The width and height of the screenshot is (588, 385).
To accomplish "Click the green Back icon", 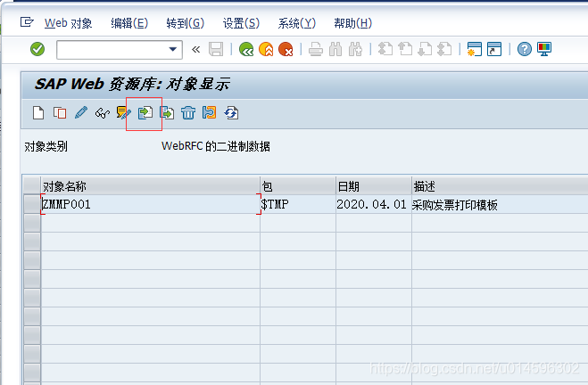I will pyautogui.click(x=246, y=49).
